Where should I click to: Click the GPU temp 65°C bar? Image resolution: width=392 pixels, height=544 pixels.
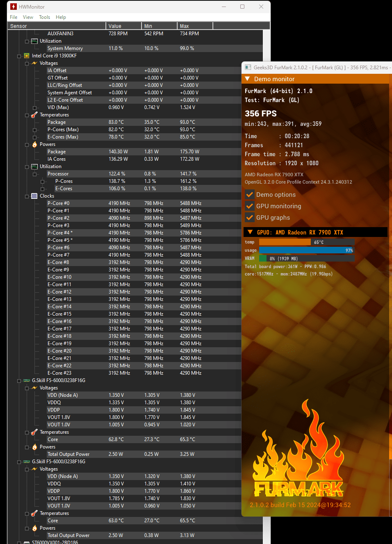coord(307,242)
